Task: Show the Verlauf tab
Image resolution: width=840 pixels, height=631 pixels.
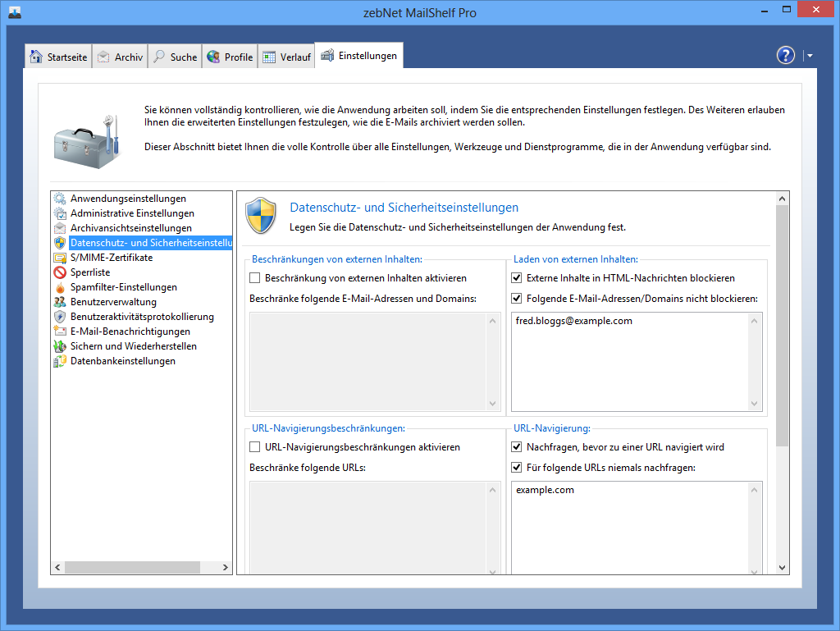Action: coord(286,57)
